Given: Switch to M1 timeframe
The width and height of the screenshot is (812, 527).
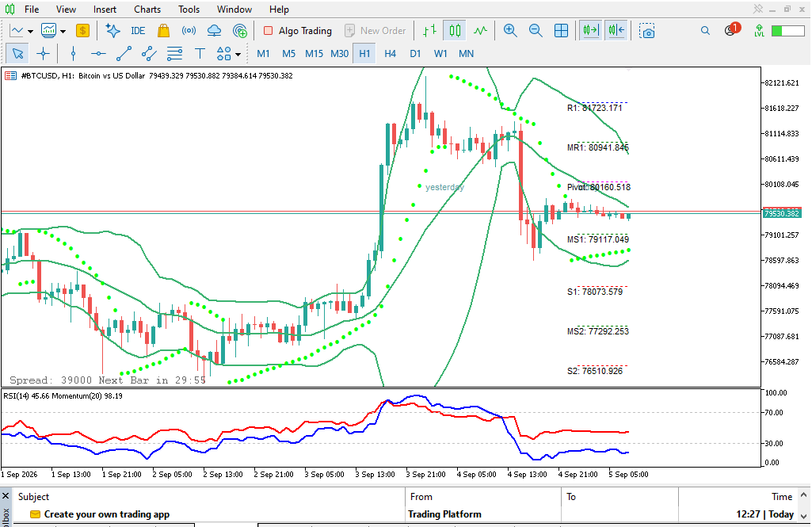Looking at the screenshot, I should tap(263, 53).
